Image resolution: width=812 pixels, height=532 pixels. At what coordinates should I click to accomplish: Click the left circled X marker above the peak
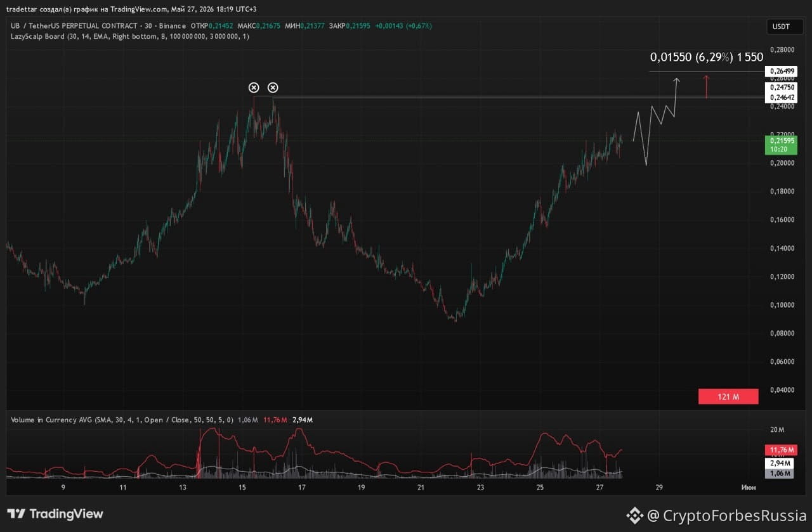point(254,88)
